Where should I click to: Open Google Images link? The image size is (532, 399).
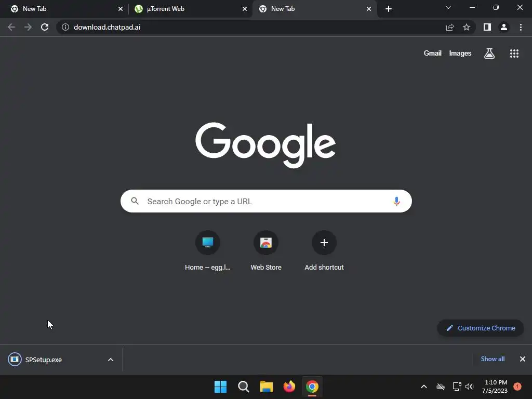pyautogui.click(x=460, y=54)
